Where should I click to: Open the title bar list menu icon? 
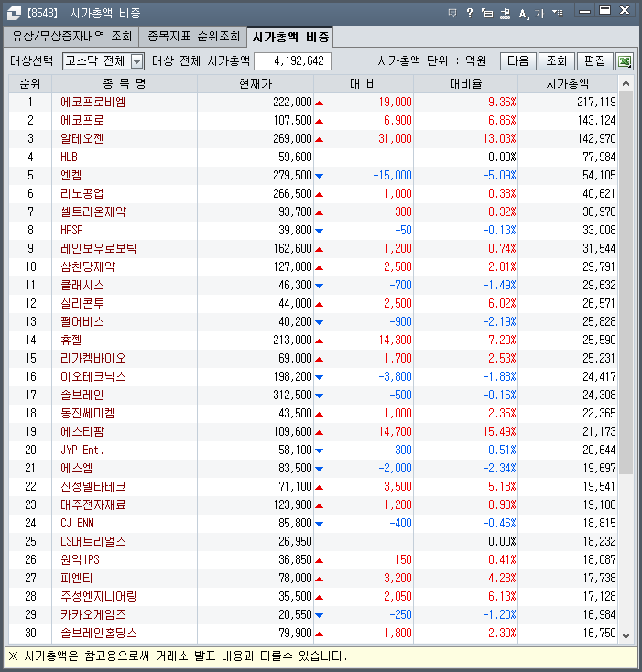click(x=558, y=14)
